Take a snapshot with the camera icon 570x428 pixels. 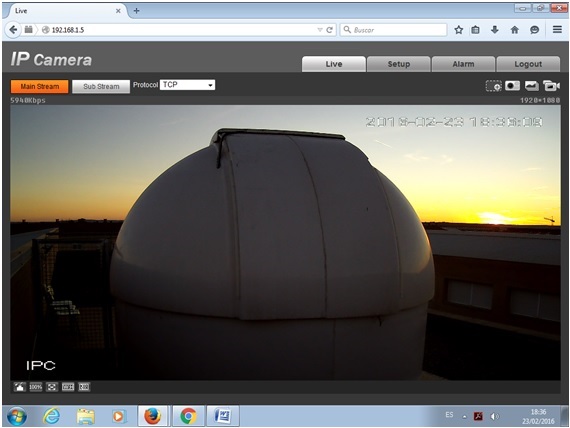tap(513, 85)
